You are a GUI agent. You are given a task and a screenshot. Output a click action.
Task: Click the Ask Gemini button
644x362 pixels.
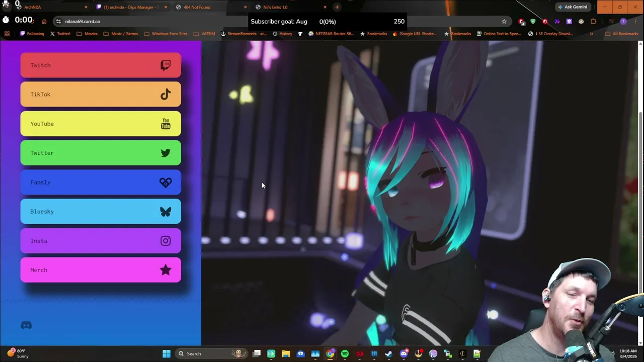pyautogui.click(x=573, y=7)
